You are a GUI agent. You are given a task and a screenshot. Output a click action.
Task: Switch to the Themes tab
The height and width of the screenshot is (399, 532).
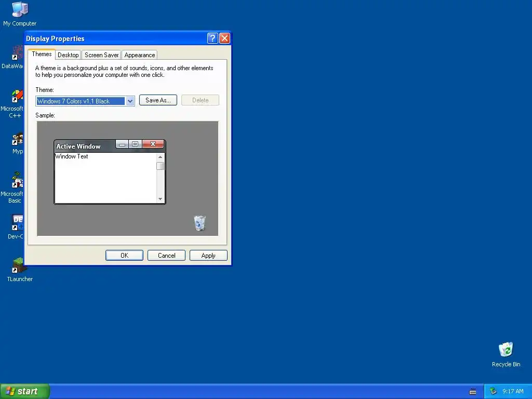tap(42, 54)
